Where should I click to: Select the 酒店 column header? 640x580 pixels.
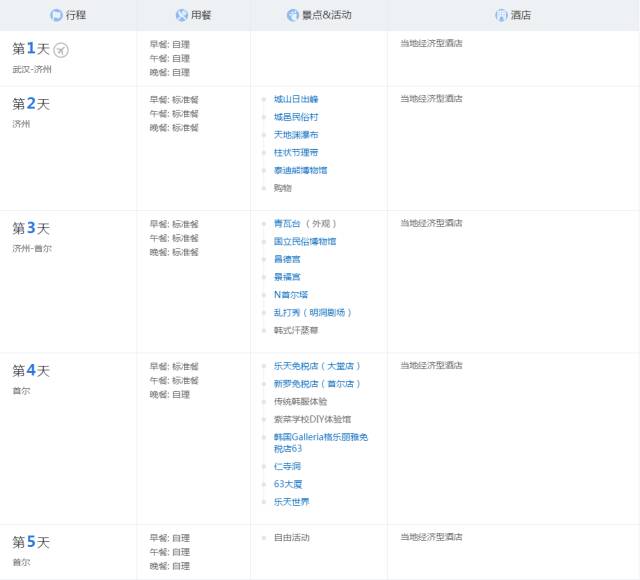click(x=523, y=15)
